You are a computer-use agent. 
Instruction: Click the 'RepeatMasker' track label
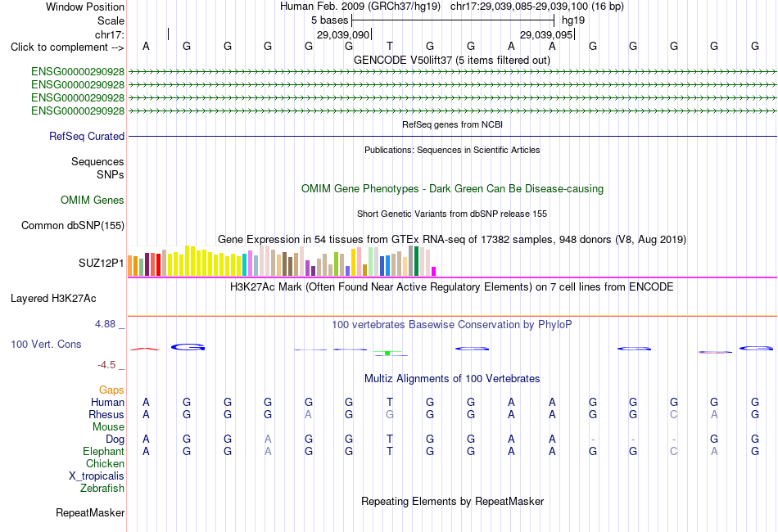(x=90, y=513)
